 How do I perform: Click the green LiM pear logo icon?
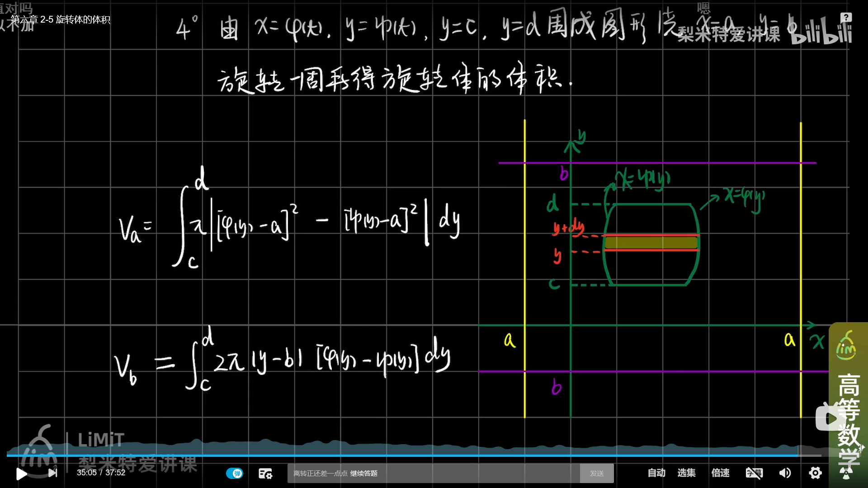pyautogui.click(x=846, y=347)
